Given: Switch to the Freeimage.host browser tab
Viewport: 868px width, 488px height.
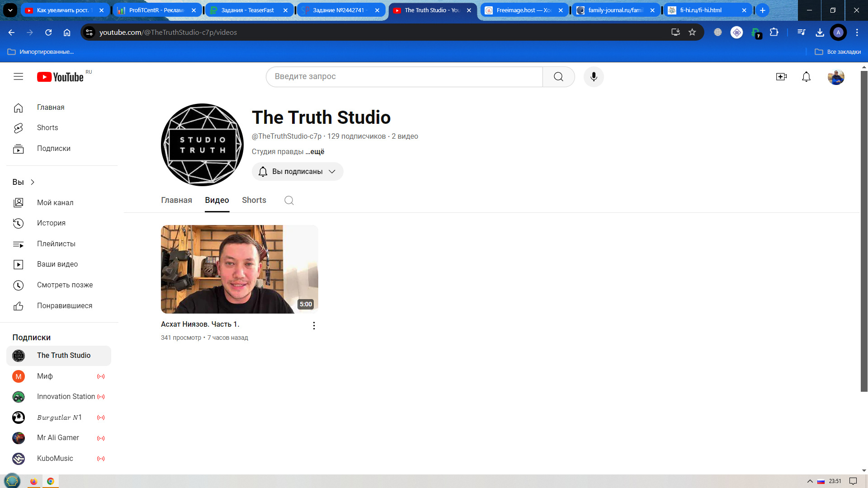Looking at the screenshot, I should click(x=524, y=10).
